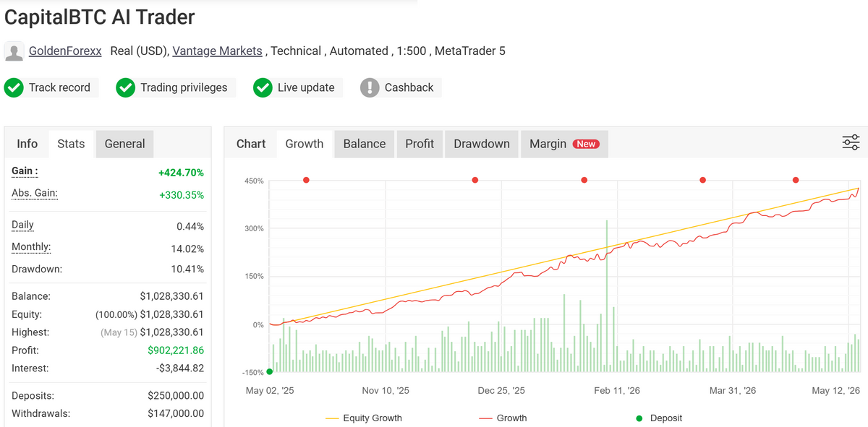Open the Drawdown chart tab

482,144
